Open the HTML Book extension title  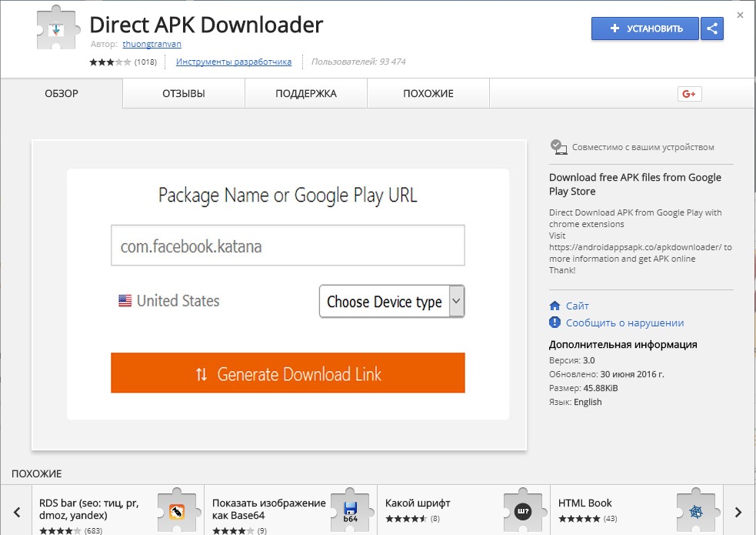click(x=584, y=503)
